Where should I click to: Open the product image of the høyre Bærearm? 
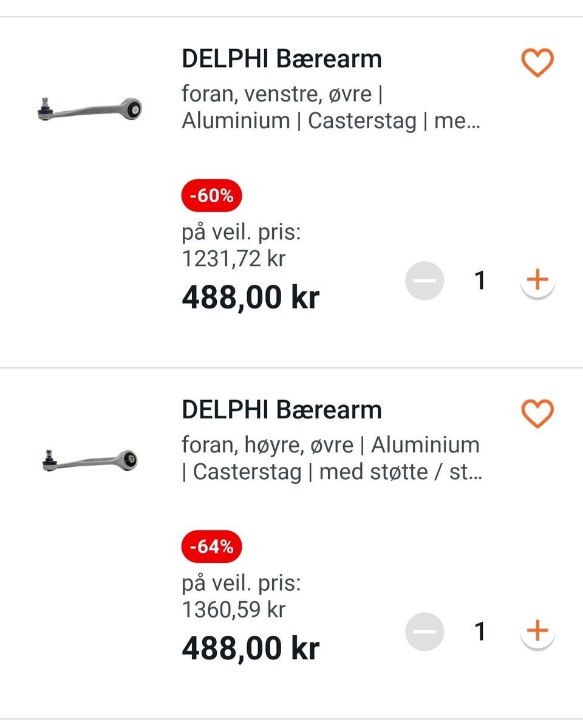(x=90, y=461)
